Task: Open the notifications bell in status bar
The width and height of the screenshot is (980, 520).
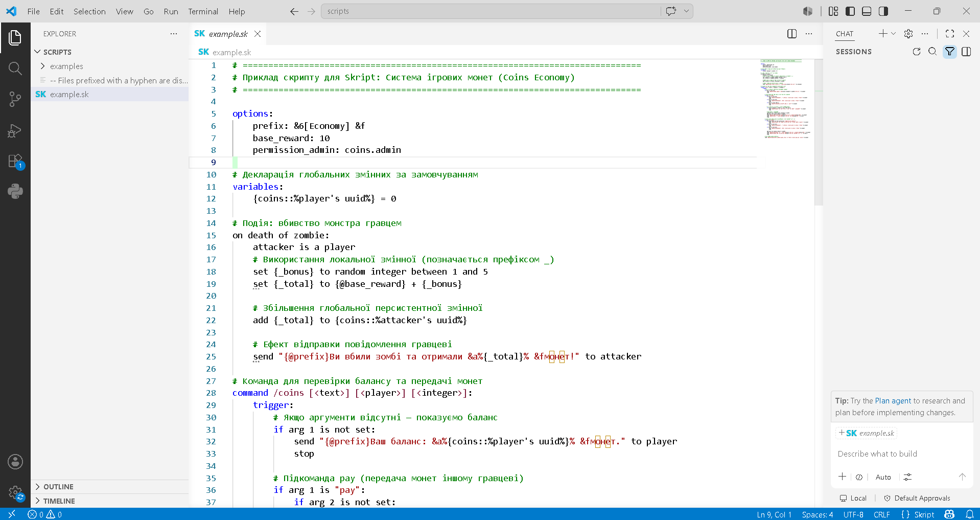Action: [969, 514]
